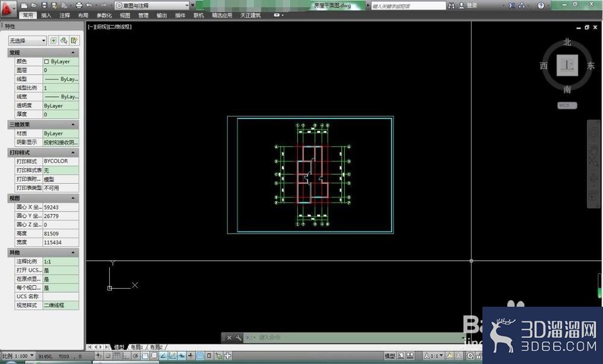Click the Save As icon in quick access toolbar
The width and height of the screenshot is (603, 364).
click(54, 5)
